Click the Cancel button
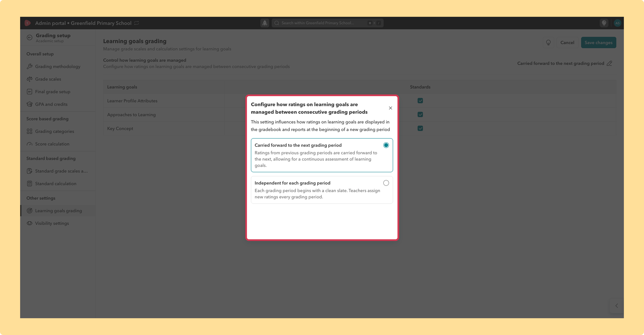This screenshot has width=644, height=335. [567, 43]
